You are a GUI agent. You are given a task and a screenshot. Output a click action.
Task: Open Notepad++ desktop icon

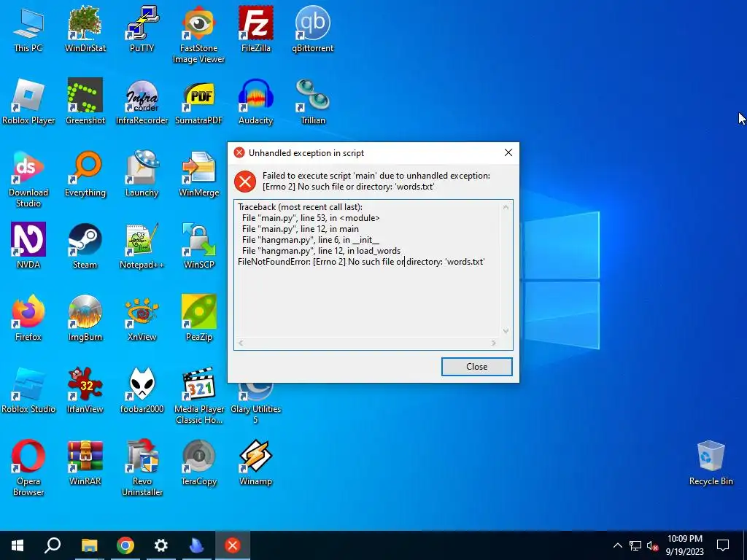tap(142, 246)
